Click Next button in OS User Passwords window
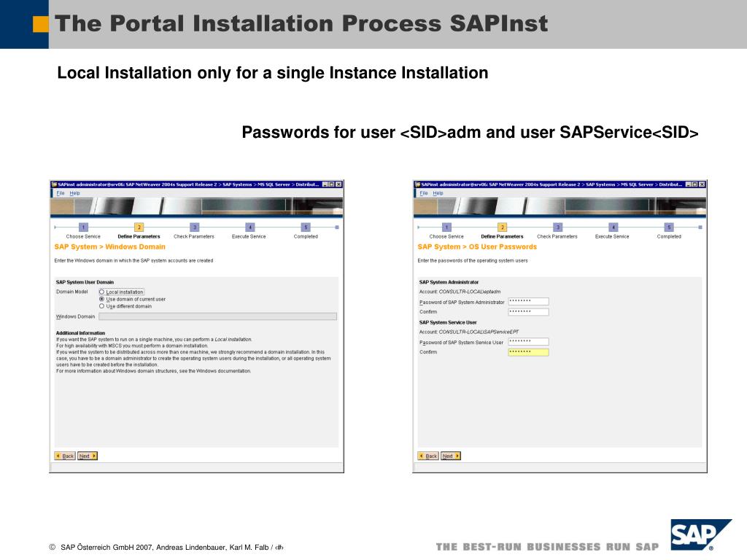The image size is (747, 560). click(x=451, y=456)
